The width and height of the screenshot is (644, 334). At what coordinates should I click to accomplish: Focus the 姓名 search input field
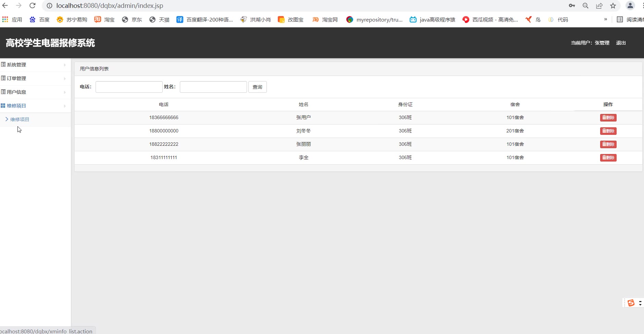pyautogui.click(x=213, y=87)
